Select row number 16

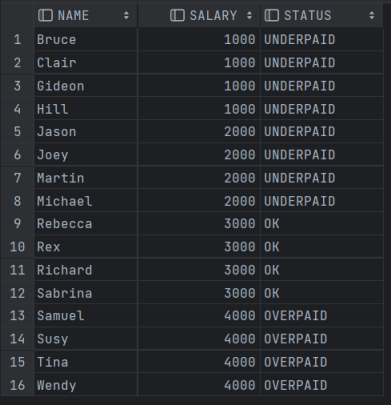click(17, 385)
